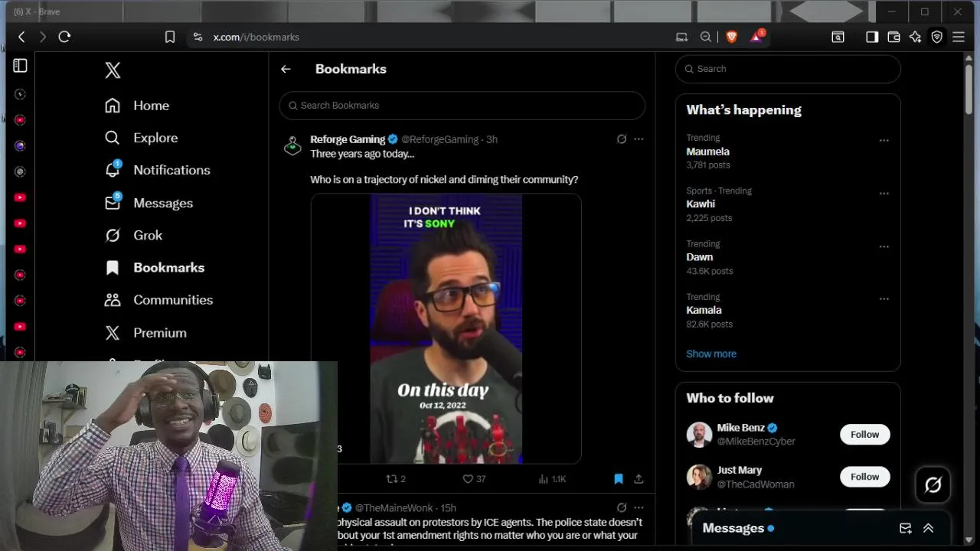Follow Mike Benz

[x=864, y=435]
